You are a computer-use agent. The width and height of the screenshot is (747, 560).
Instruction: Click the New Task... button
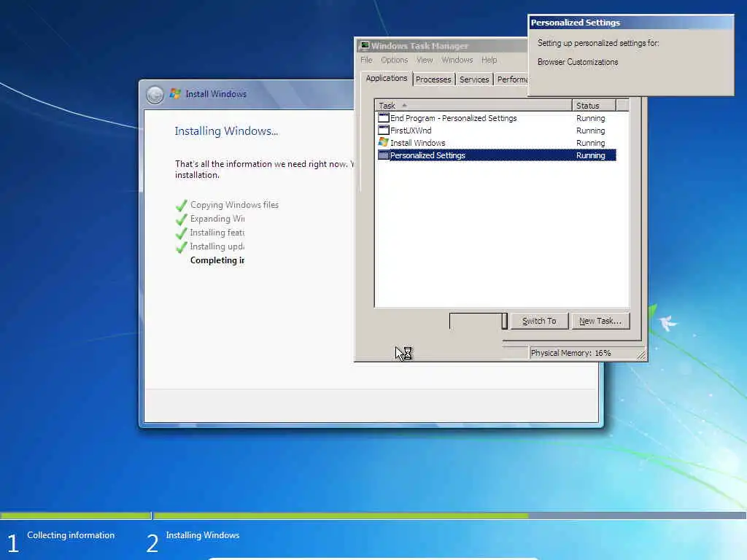(600, 321)
